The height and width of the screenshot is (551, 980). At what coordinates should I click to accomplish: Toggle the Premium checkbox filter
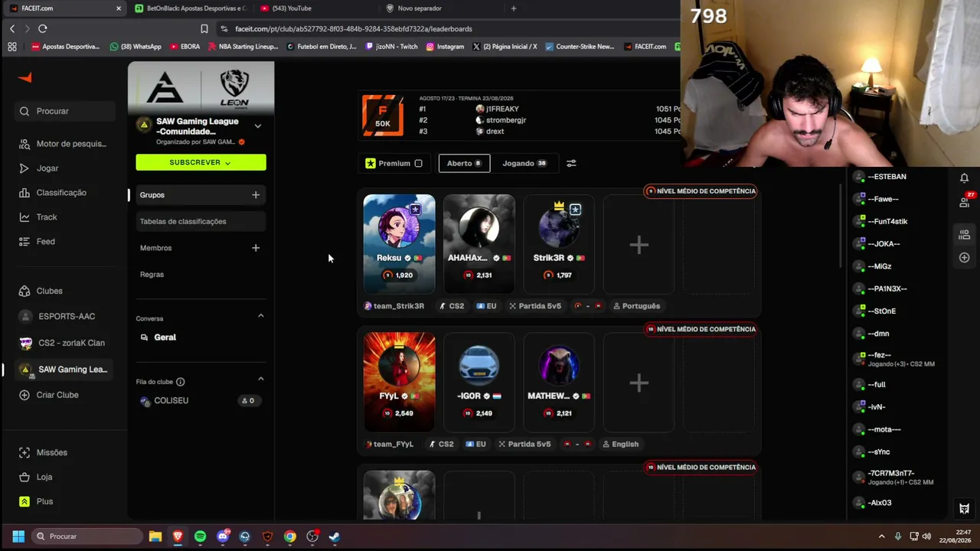pos(418,163)
